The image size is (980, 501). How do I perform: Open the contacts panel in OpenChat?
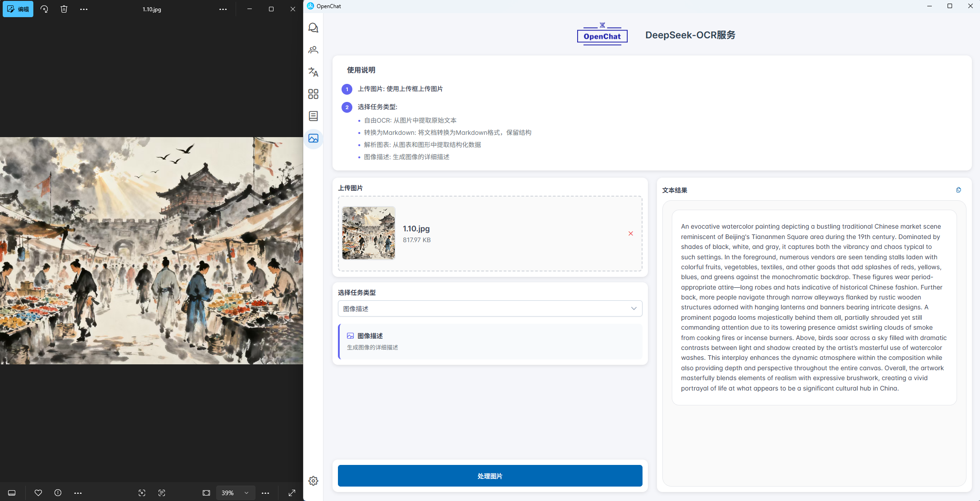pyautogui.click(x=313, y=50)
